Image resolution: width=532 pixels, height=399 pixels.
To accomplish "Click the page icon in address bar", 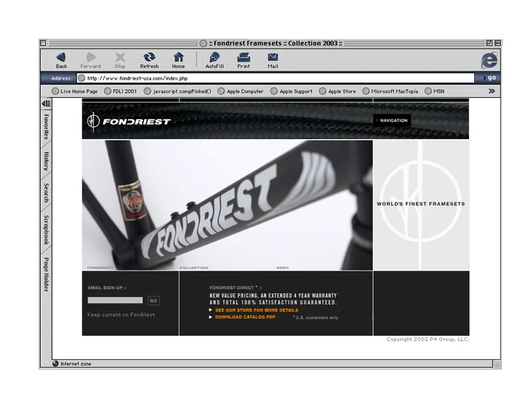I will [x=81, y=78].
